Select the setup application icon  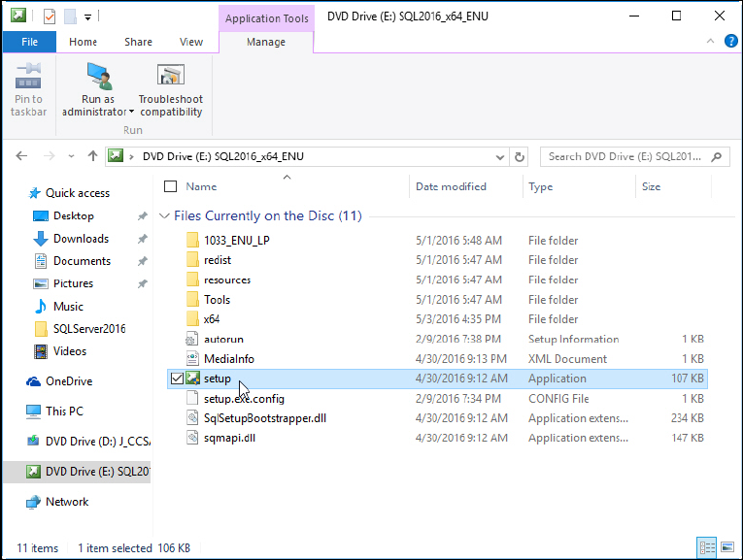[192, 379]
